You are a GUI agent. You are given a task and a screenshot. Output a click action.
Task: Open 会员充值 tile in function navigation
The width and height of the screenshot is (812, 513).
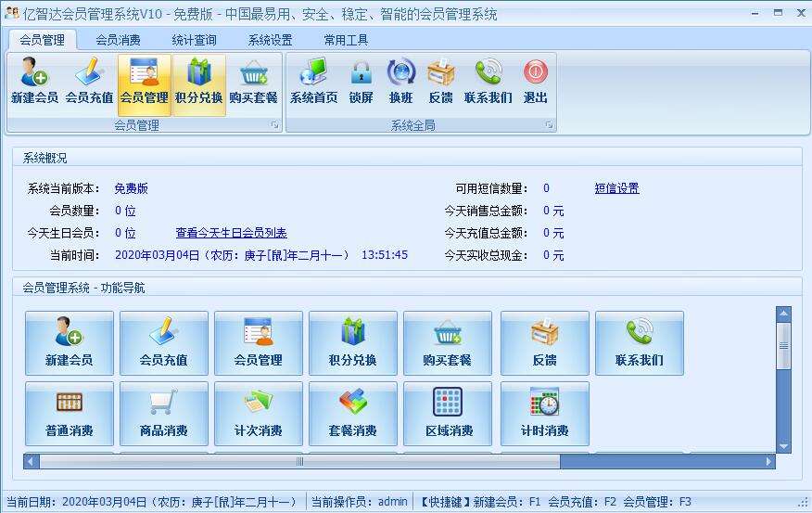click(164, 343)
